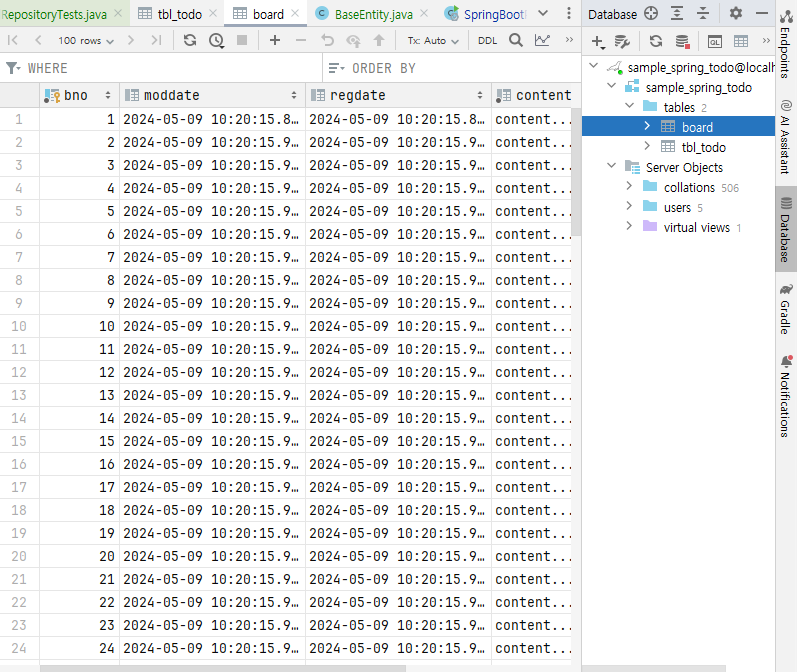This screenshot has height=672, width=797.
Task: Collapse all in Database panel
Action: (703, 13)
